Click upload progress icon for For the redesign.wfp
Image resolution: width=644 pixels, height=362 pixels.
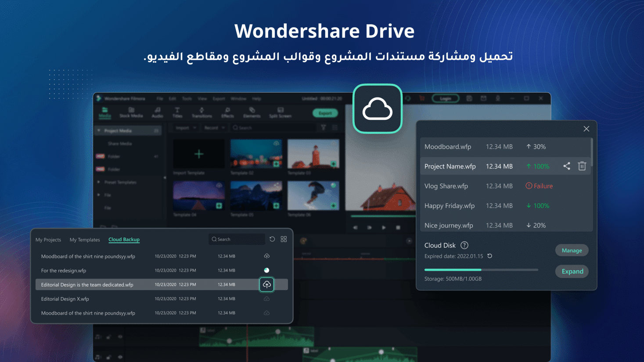(266, 270)
